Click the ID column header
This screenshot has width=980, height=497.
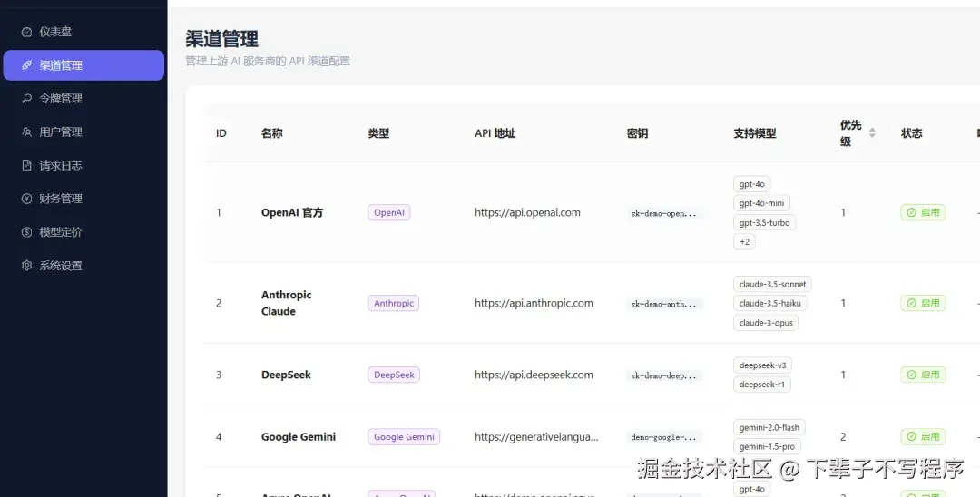coord(221,133)
